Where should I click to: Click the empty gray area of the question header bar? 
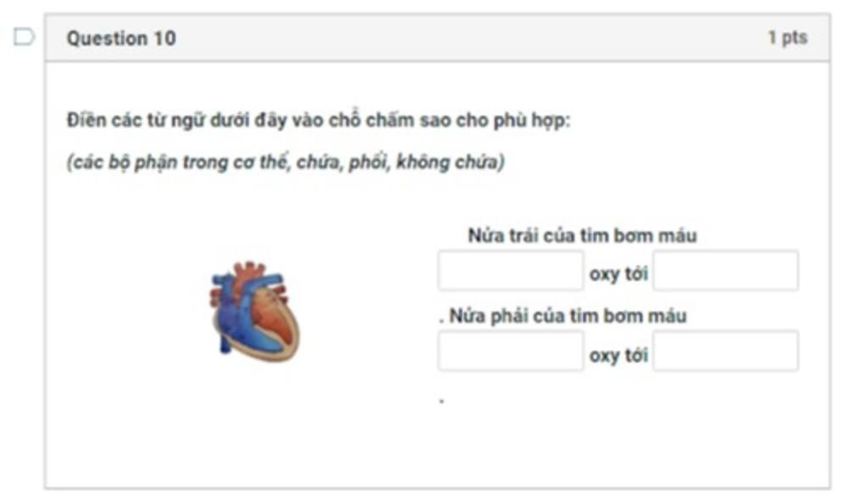point(470,37)
